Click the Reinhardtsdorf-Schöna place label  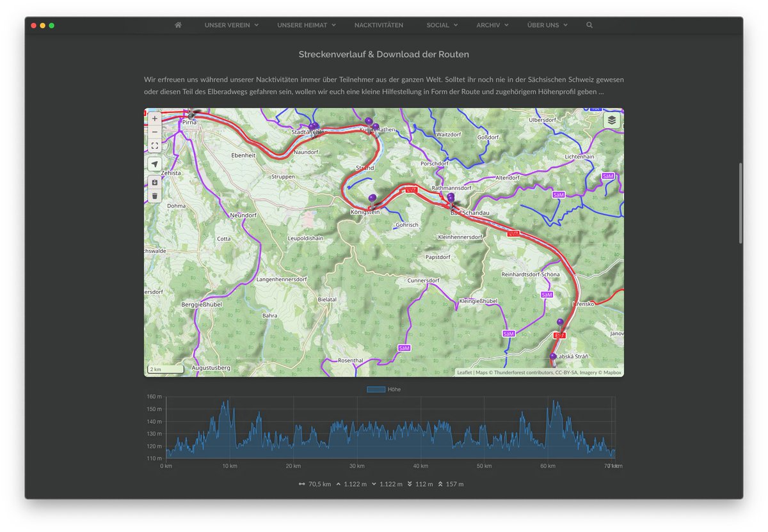[531, 274]
